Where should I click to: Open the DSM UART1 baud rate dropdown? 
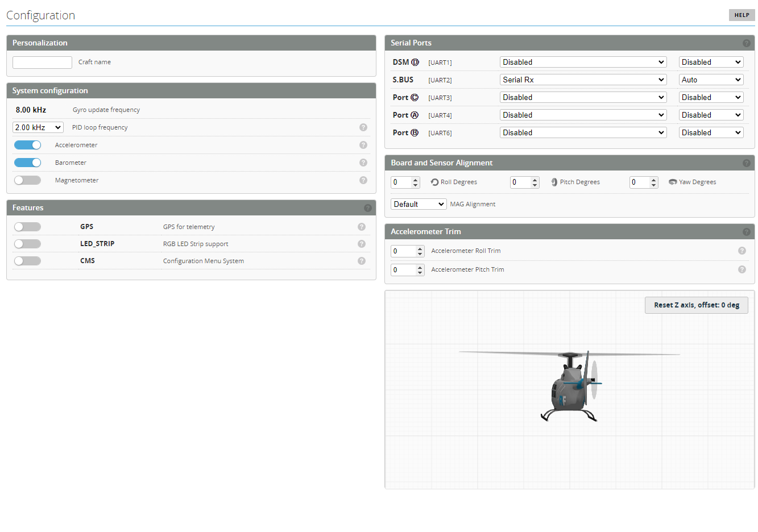[x=711, y=62]
